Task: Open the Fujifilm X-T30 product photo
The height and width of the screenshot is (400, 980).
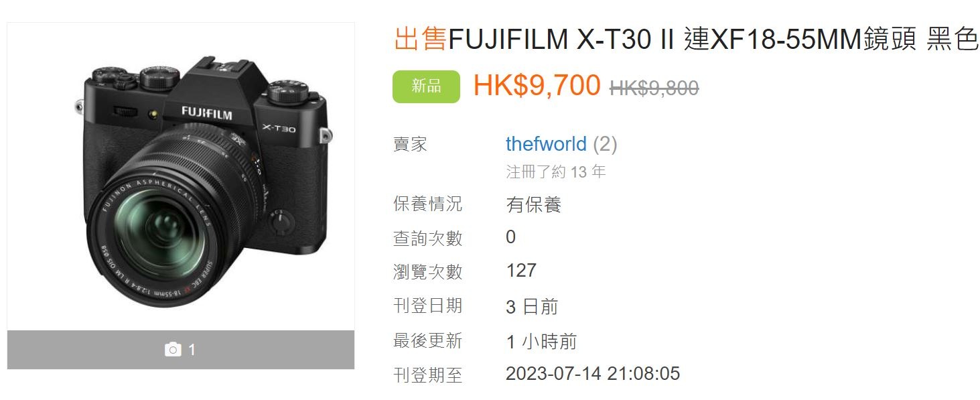Action: (181, 176)
